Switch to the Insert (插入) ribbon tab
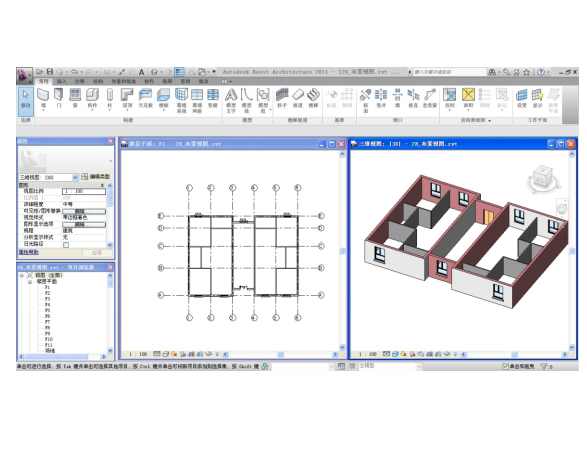Image resolution: width=587 pixels, height=469 pixels. pyautogui.click(x=61, y=81)
